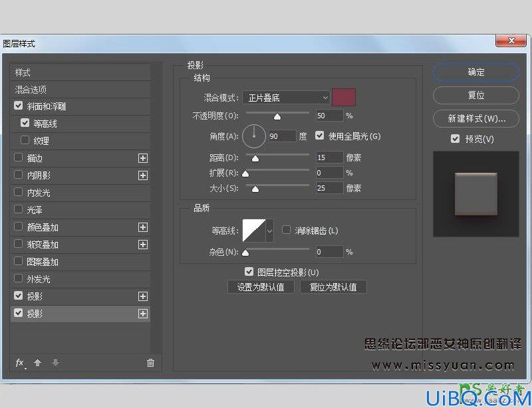
Task: Click the 大小 value field showing 25
Action: [x=329, y=188]
